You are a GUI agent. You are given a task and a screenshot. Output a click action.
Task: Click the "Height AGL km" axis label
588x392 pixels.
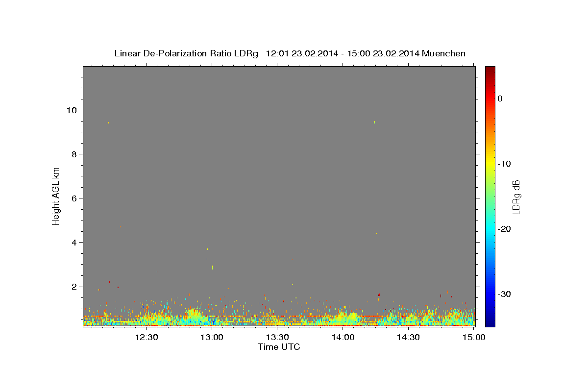[x=56, y=196]
